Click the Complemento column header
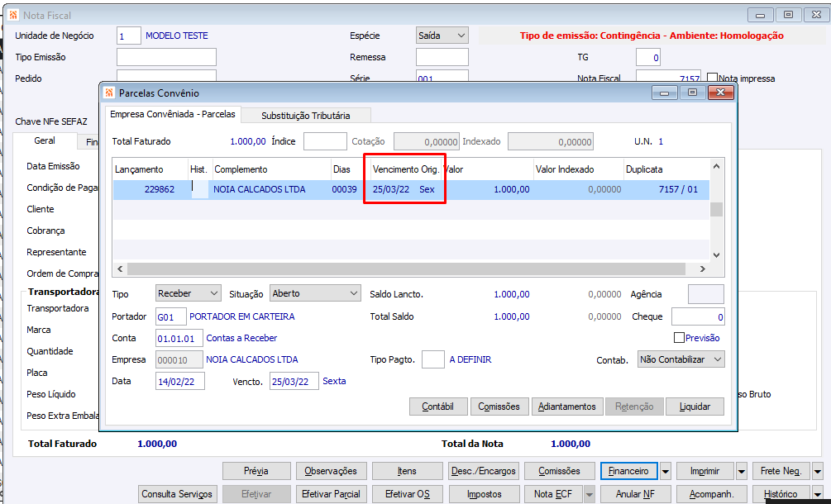This screenshot has height=504, width=831. tap(272, 169)
